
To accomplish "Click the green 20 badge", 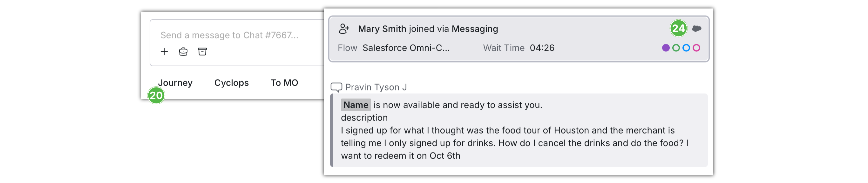I will tap(156, 95).
